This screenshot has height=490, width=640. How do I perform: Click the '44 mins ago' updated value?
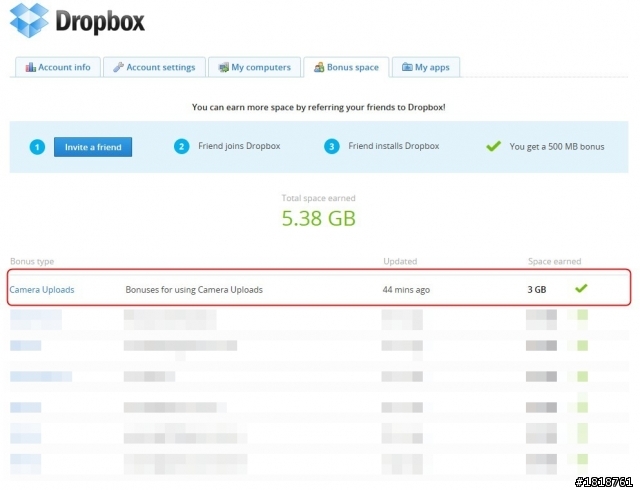(406, 290)
